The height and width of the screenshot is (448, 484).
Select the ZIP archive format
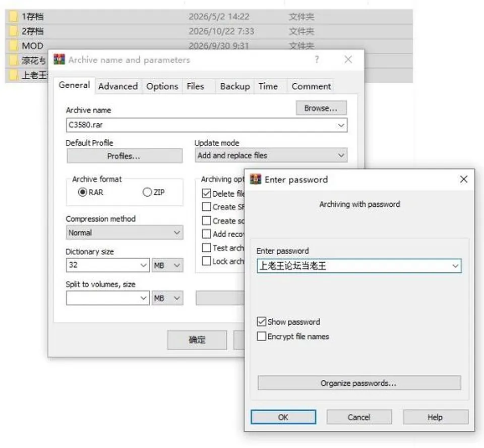(x=147, y=192)
